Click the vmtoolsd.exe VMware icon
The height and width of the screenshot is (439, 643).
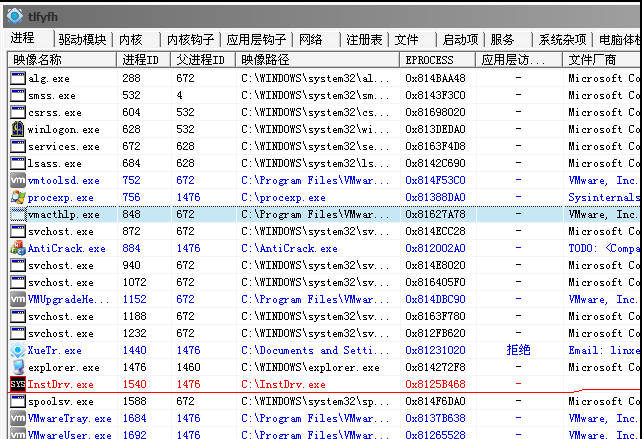pyautogui.click(x=18, y=180)
